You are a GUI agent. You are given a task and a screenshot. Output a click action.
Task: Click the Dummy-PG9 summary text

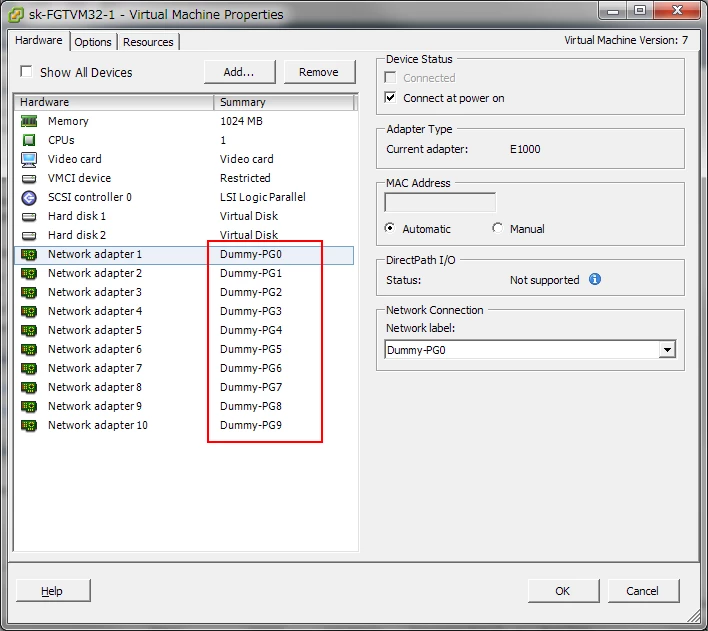[x=251, y=425]
